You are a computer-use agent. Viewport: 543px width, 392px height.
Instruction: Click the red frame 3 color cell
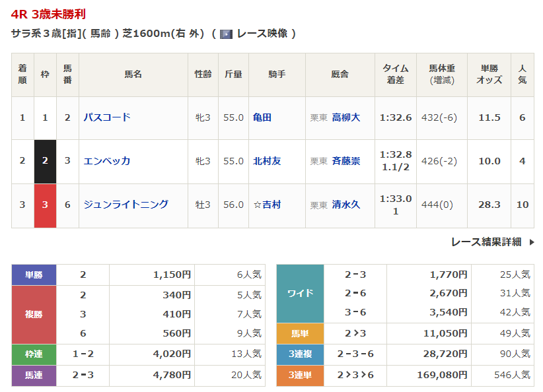tap(45, 205)
